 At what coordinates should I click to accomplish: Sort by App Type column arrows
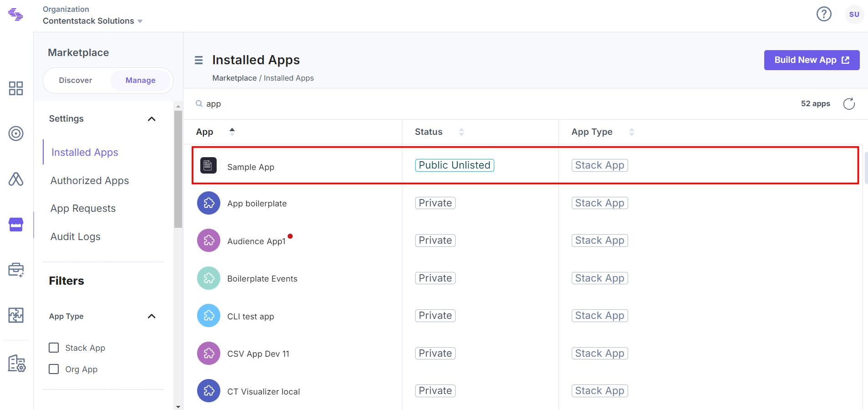632,132
